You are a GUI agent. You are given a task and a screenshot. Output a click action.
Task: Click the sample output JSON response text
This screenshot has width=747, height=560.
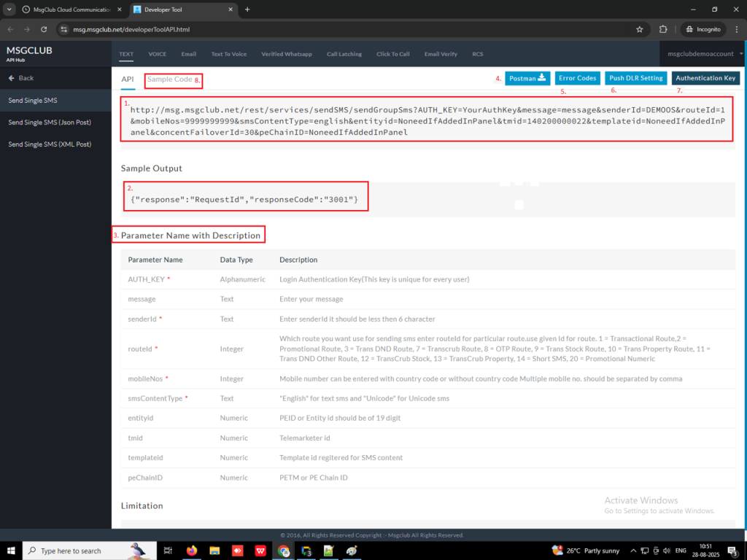(x=244, y=200)
